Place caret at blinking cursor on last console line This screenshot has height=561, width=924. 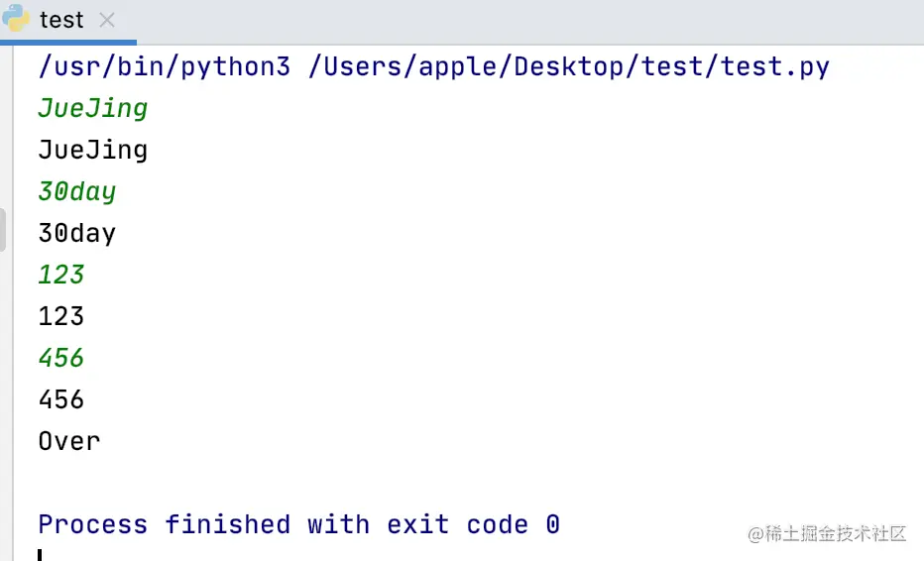(x=41, y=555)
